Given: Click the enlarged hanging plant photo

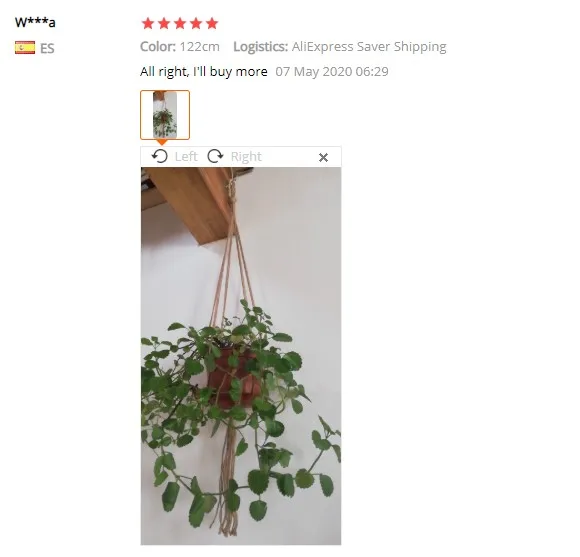Looking at the screenshot, I should [x=241, y=356].
